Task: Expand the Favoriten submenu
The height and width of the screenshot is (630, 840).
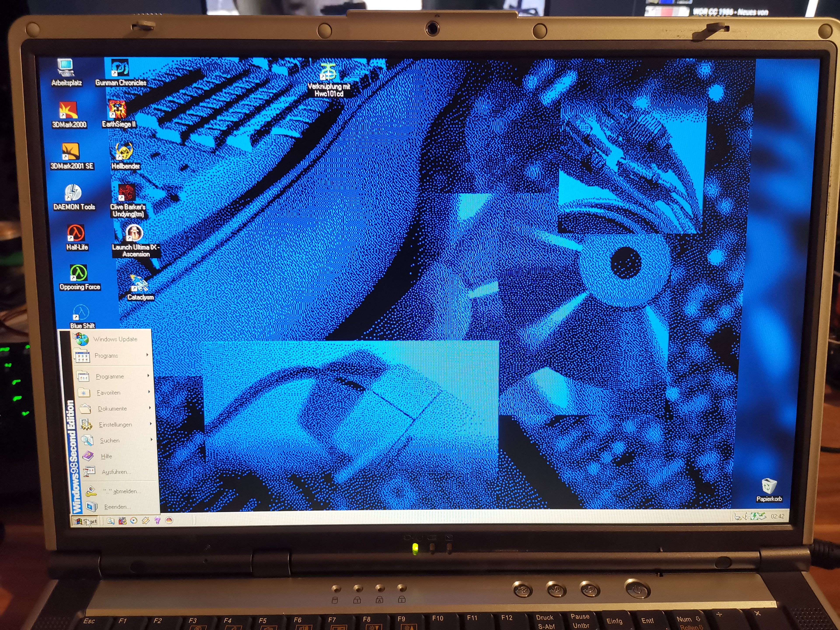Action: pyautogui.click(x=108, y=393)
